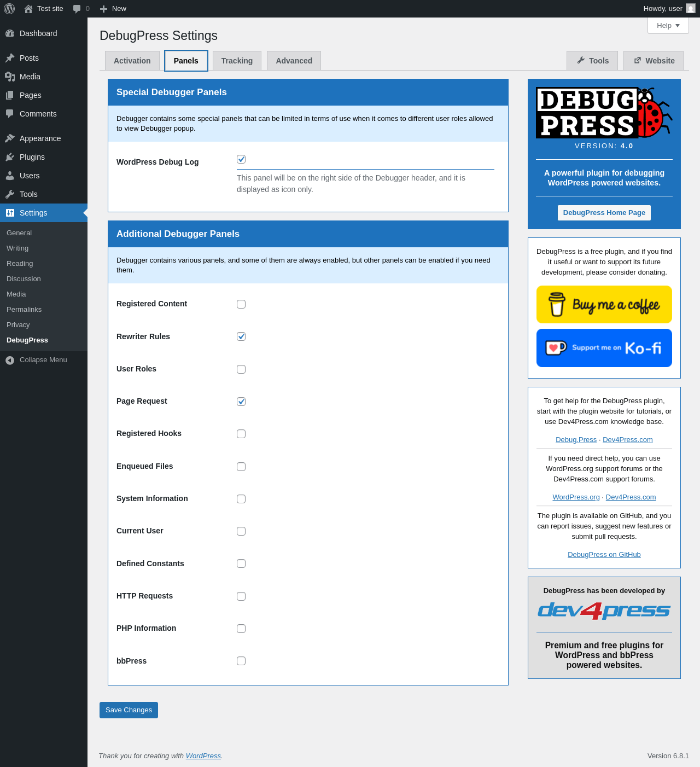Click the Test site home icon
700x767 pixels.
tap(28, 9)
